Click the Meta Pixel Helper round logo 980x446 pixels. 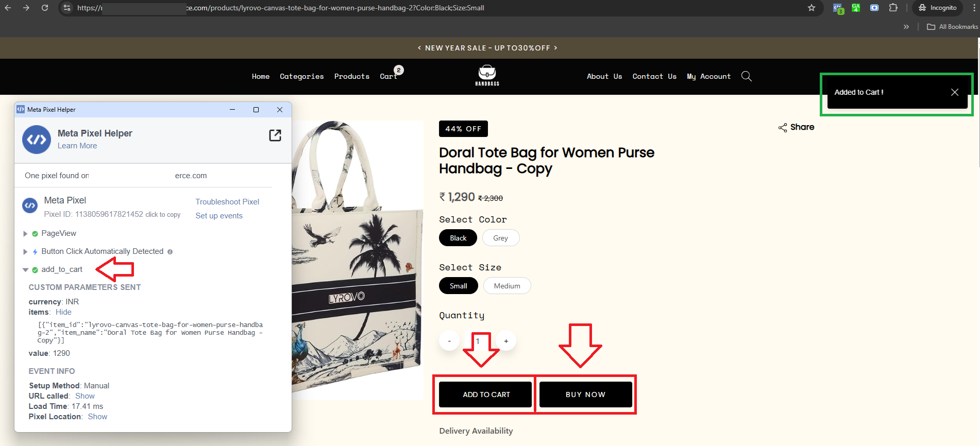pyautogui.click(x=37, y=140)
